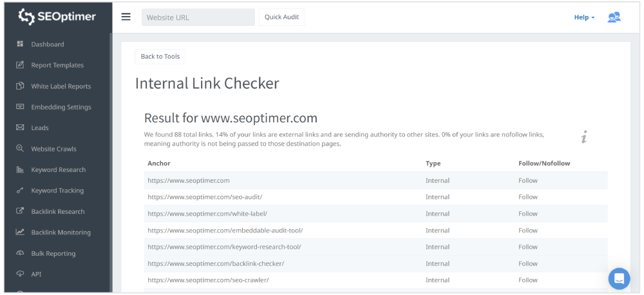This screenshot has width=644, height=295.
Task: Click the Keyword Research bar chart icon
Action: [20, 170]
